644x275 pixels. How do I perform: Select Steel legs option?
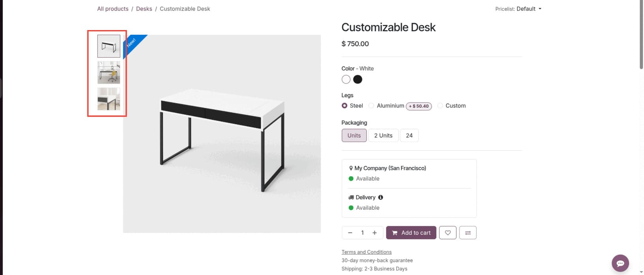(345, 106)
